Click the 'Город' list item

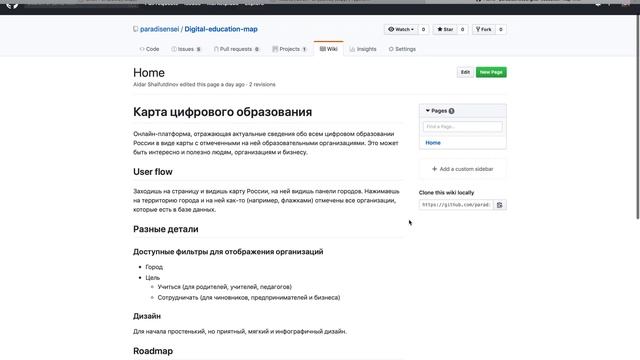coord(154,267)
